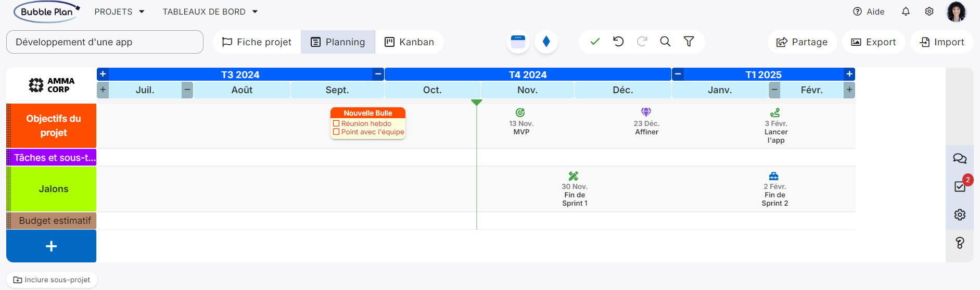Click the Export button
This screenshot has width=980, height=290.
tap(873, 42)
